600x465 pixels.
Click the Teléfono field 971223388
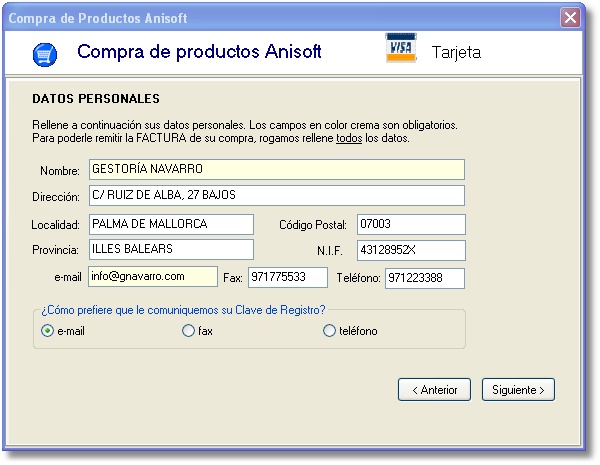tap(425, 278)
